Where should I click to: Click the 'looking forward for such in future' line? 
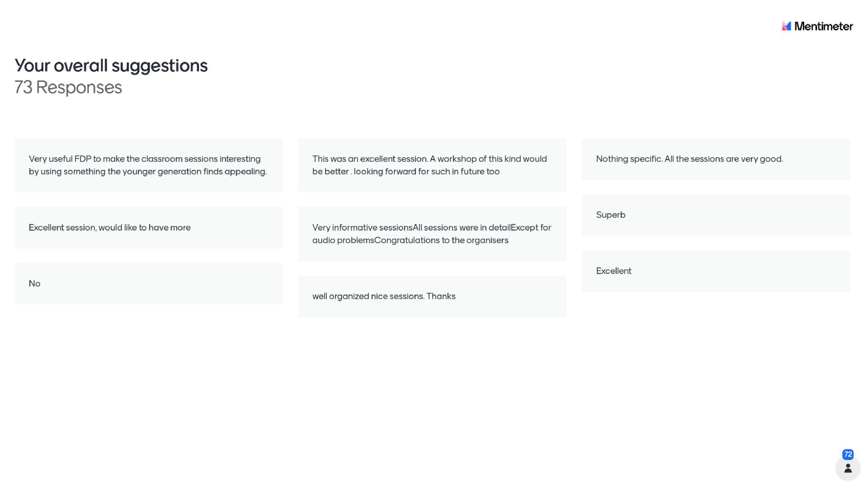[x=426, y=171]
